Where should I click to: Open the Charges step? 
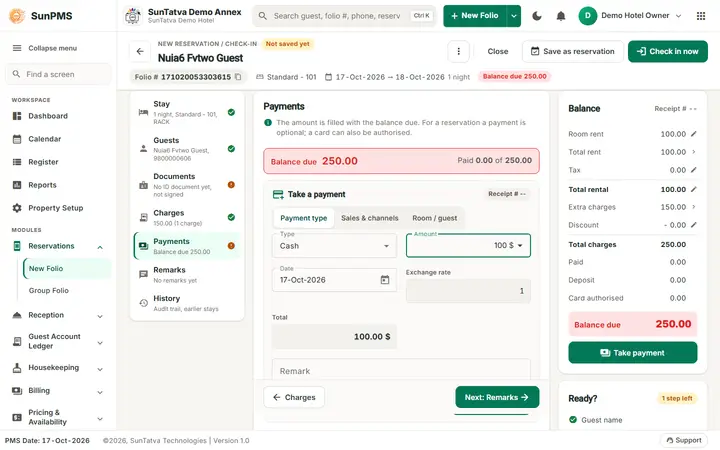point(187,218)
